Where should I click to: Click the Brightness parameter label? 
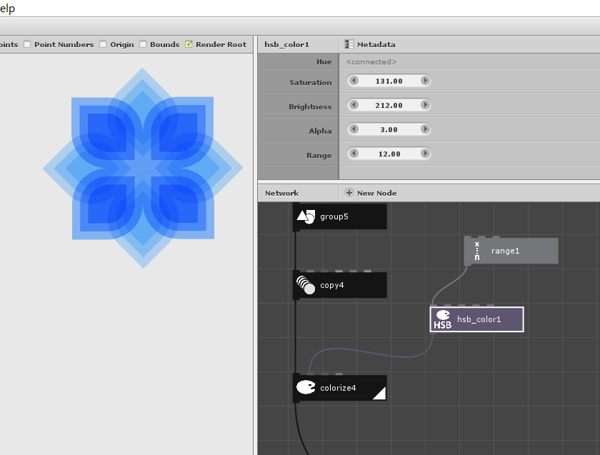310,107
